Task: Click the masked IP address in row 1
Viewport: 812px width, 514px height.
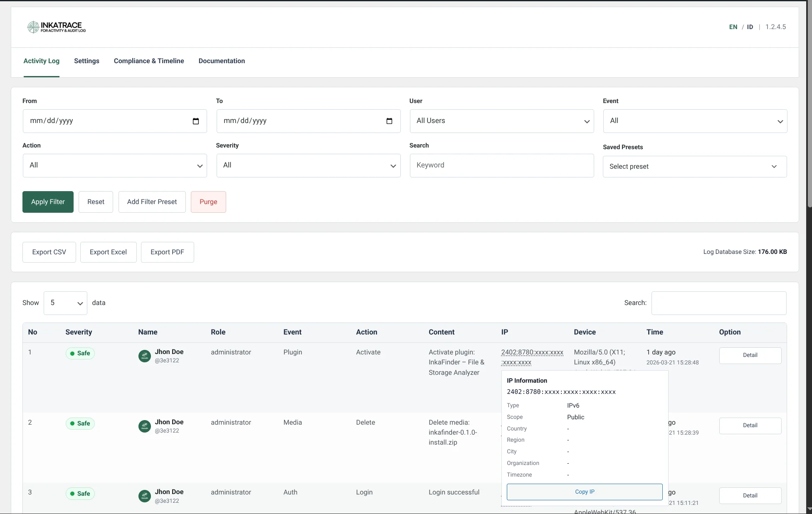Action: tap(532, 357)
